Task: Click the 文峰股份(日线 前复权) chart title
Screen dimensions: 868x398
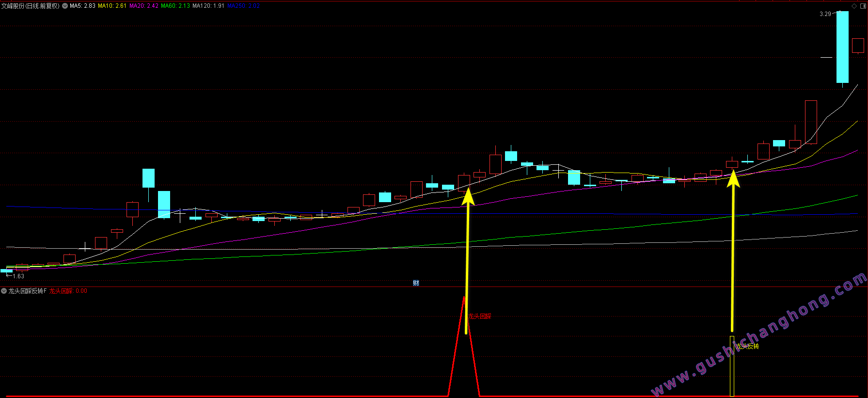Action: [x=31, y=6]
